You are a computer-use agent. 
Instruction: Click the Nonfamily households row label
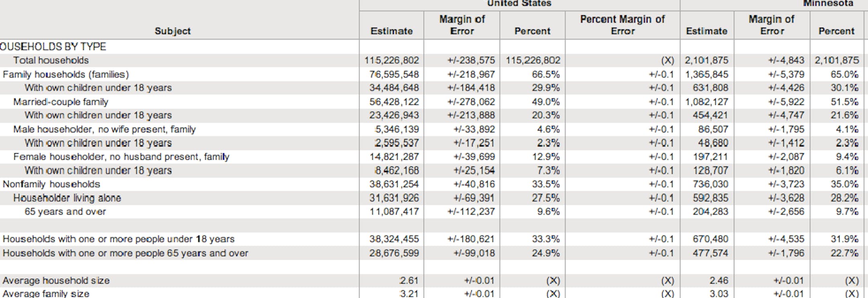(51, 184)
